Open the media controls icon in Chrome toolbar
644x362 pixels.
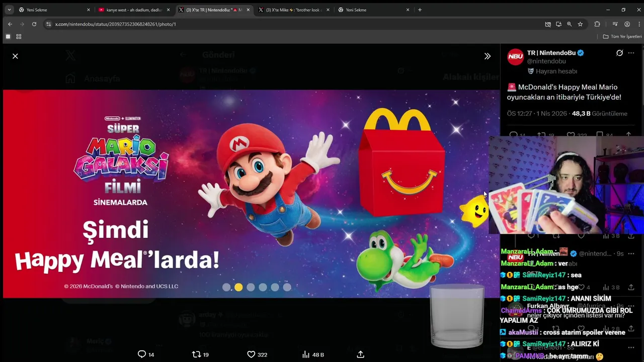coord(615,24)
